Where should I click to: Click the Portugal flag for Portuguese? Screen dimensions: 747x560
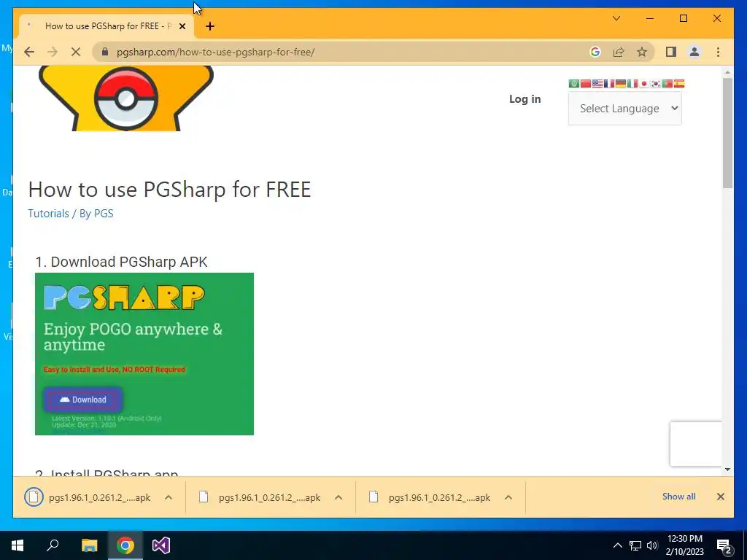[x=667, y=83]
